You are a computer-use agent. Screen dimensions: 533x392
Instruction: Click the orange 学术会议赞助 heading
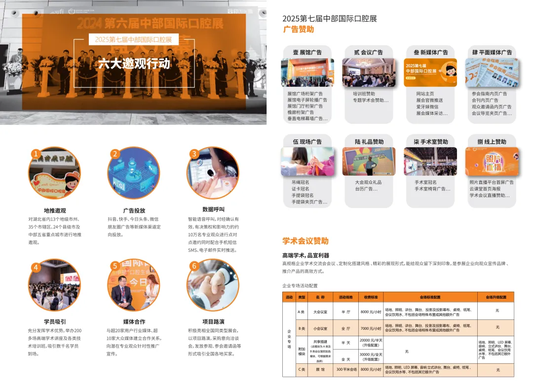tap(305, 241)
